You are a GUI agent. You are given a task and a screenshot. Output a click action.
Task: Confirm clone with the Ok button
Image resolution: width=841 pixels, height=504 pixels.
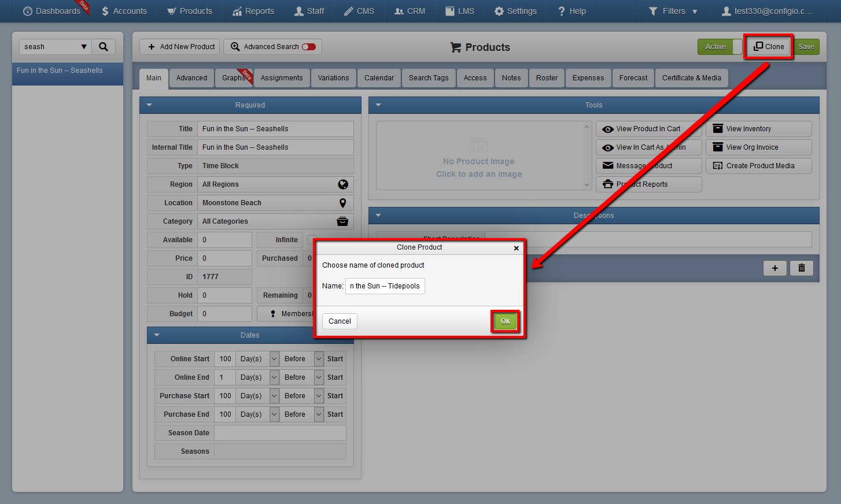[506, 321]
